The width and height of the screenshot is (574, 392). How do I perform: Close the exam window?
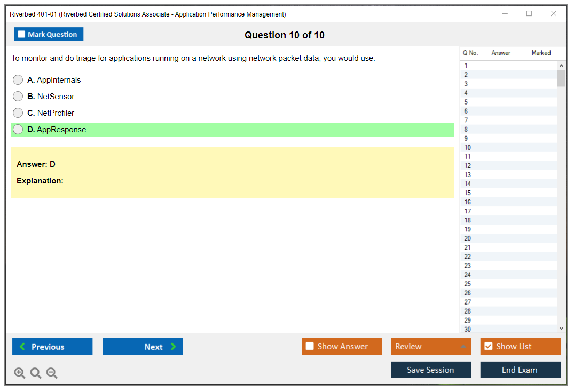pos(554,14)
